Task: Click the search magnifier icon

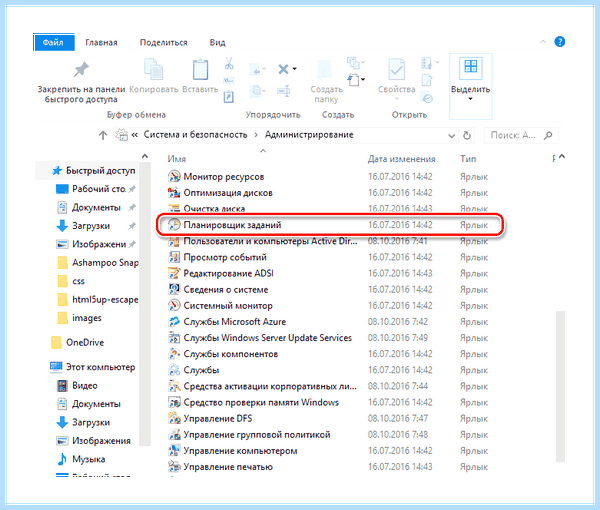Action: 548,135
